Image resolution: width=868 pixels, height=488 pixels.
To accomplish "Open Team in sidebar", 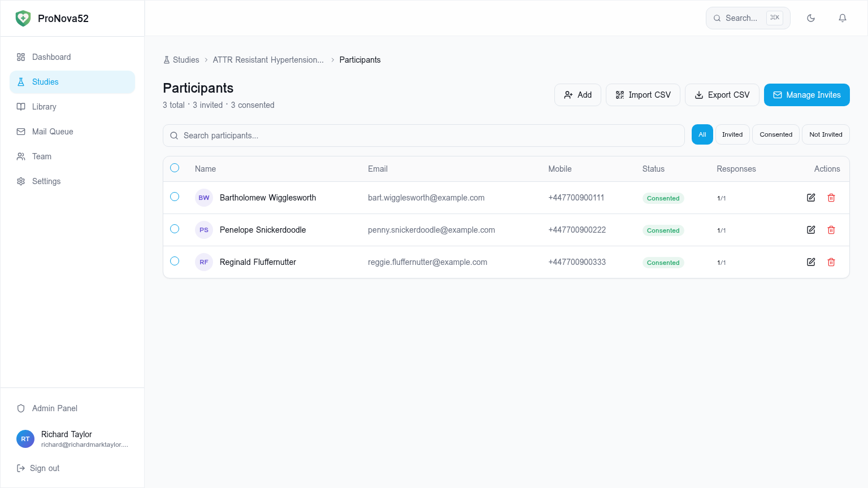I will tap(72, 156).
